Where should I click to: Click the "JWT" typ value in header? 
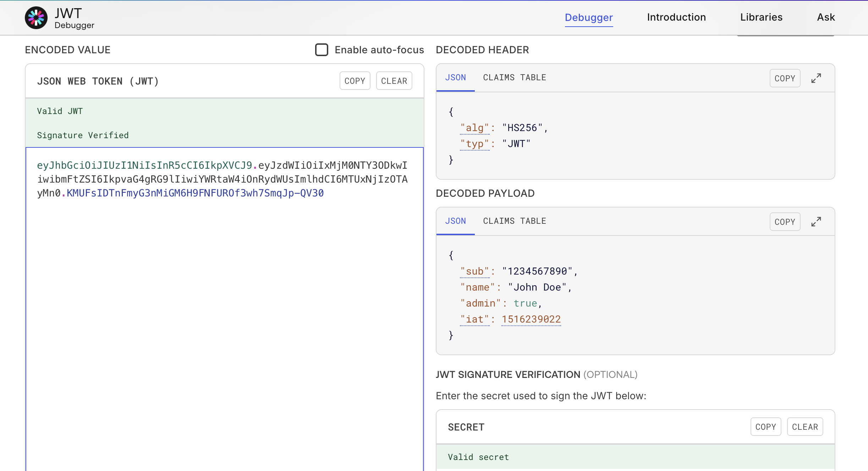516,144
